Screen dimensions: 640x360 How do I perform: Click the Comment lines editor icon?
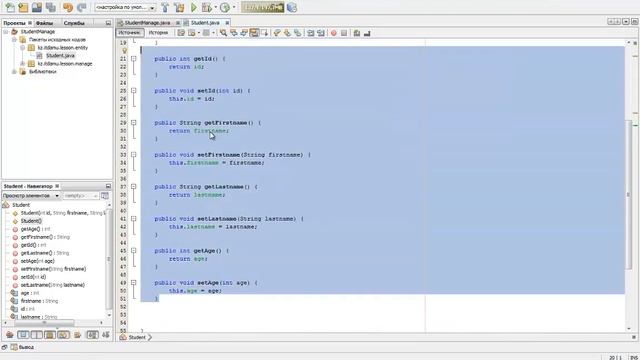[x=356, y=33]
